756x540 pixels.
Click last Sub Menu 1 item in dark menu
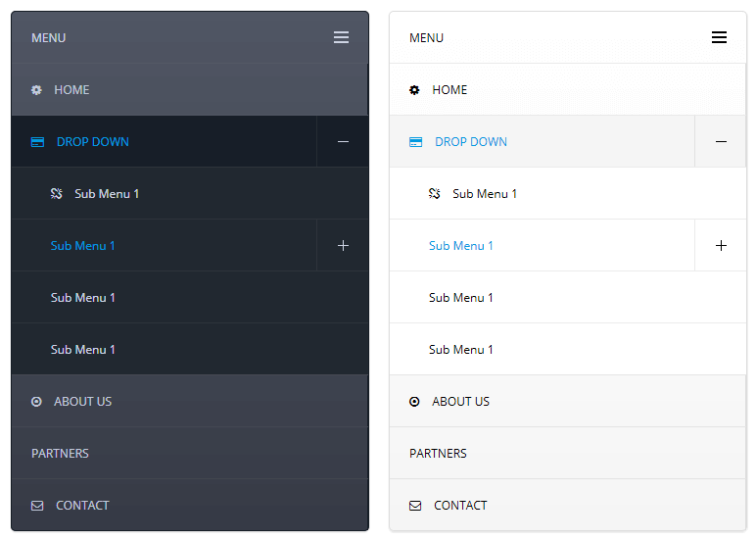tap(190, 350)
